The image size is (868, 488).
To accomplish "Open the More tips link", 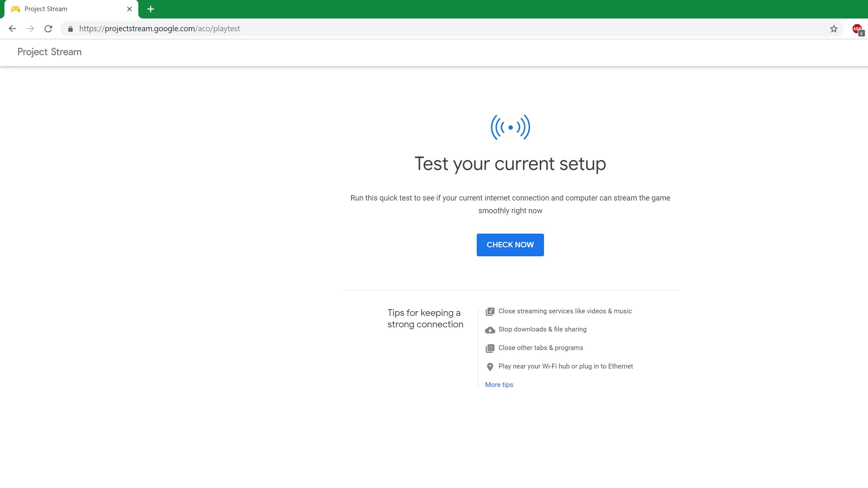I will 499,385.
